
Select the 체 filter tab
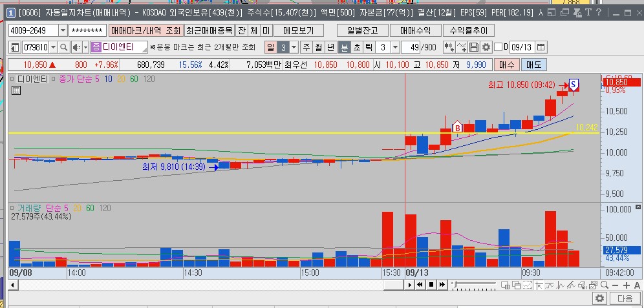point(254,30)
